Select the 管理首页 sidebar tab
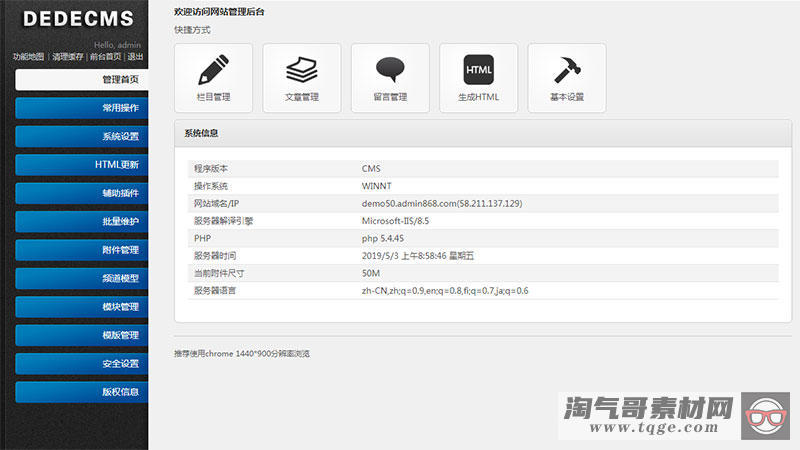 click(82, 80)
